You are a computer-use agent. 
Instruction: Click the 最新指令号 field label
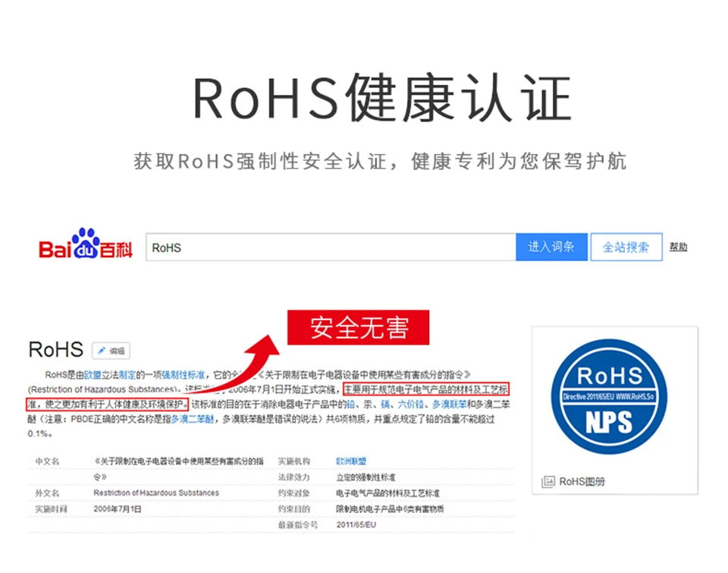pyautogui.click(x=297, y=524)
